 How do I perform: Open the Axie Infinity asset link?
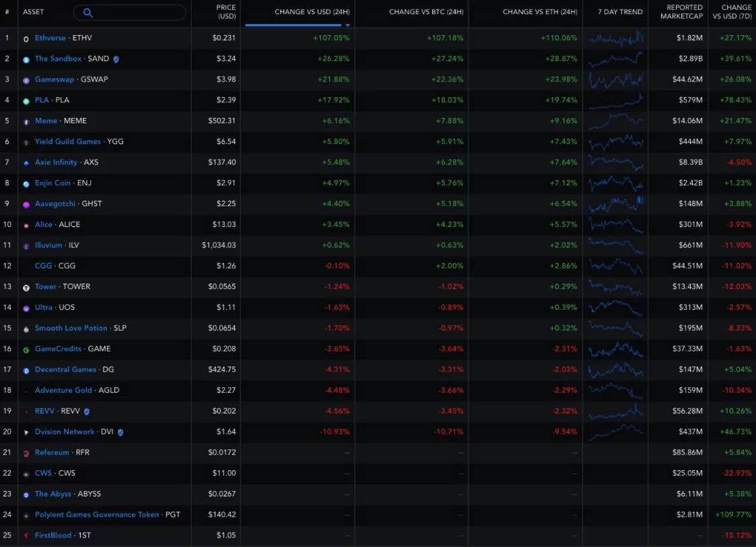pyautogui.click(x=56, y=162)
